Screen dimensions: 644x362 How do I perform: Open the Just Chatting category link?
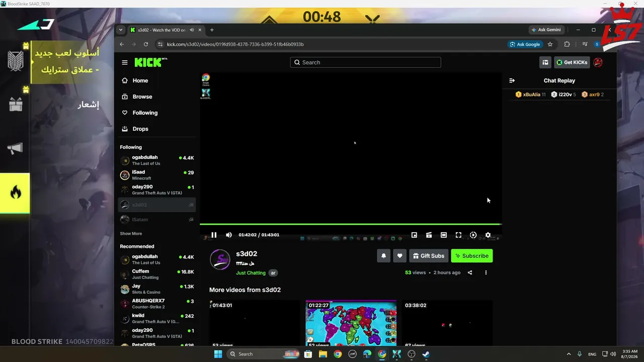(x=251, y=273)
